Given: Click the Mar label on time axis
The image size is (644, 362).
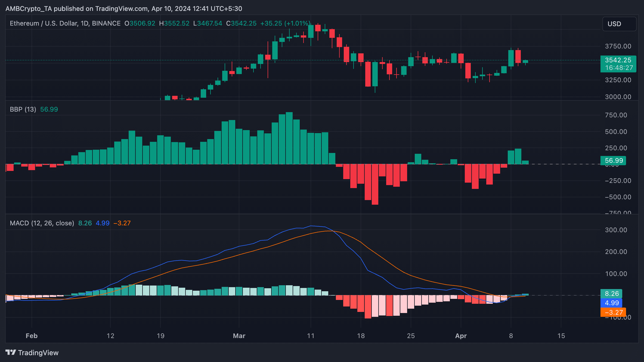Looking at the screenshot, I should 239,336.
